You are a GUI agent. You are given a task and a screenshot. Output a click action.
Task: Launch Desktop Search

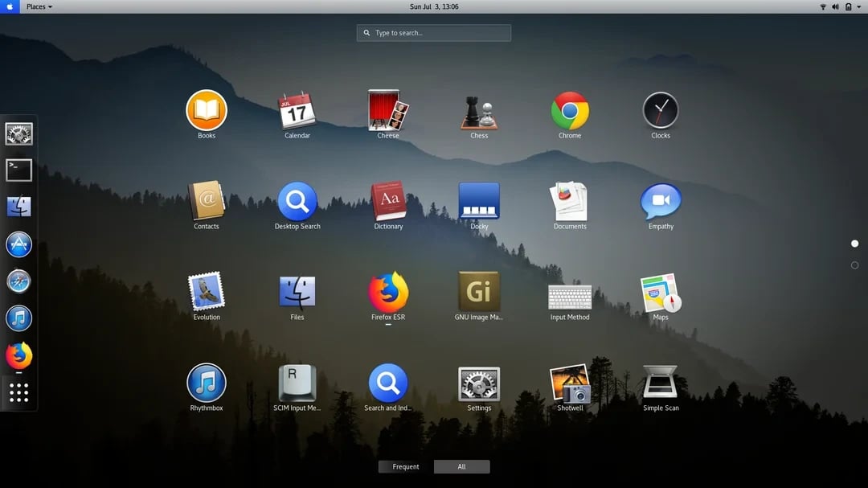point(297,201)
